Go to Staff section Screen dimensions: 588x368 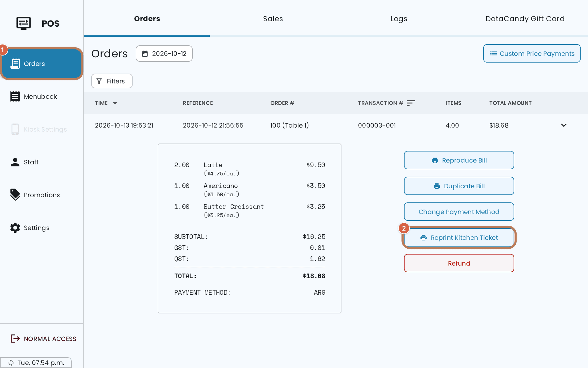click(x=42, y=162)
